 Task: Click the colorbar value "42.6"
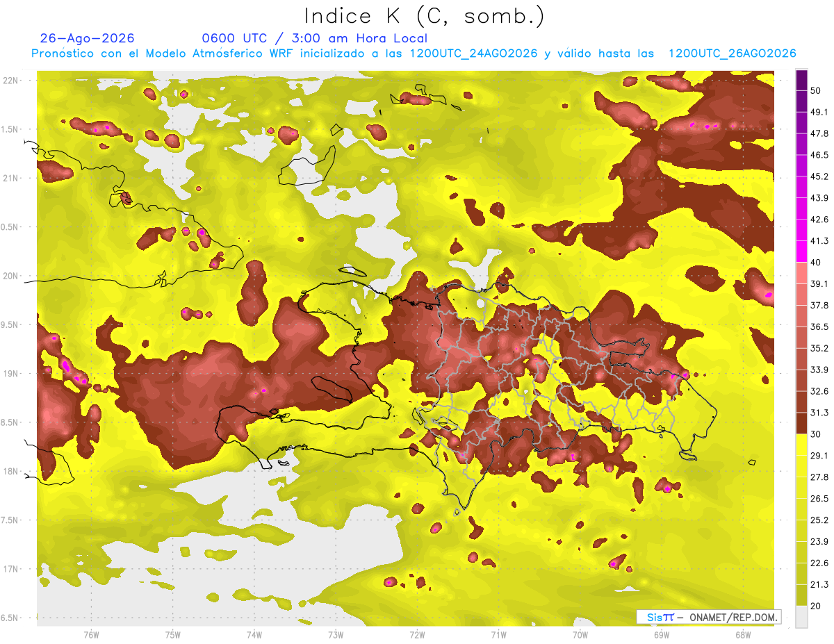pos(819,220)
